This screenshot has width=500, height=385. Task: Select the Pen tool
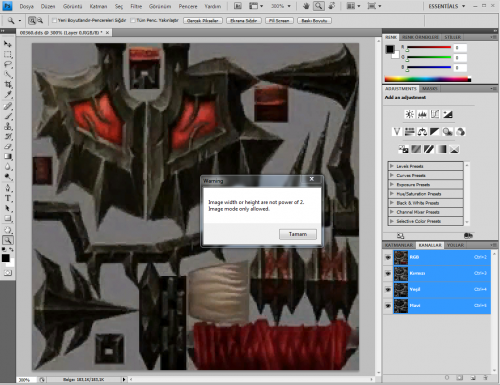(x=7, y=188)
